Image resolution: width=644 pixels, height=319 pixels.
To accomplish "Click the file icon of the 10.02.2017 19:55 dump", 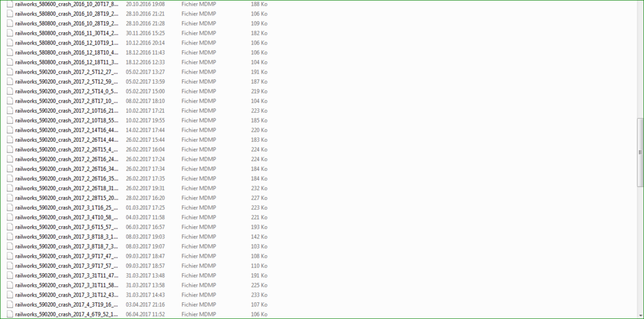I will (10, 121).
